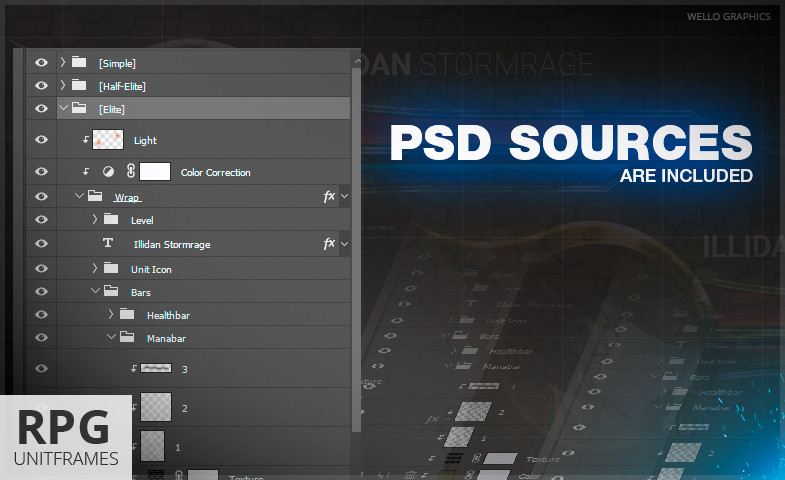The image size is (785, 480).
Task: Hide the Wrap group
Action: pos(42,197)
